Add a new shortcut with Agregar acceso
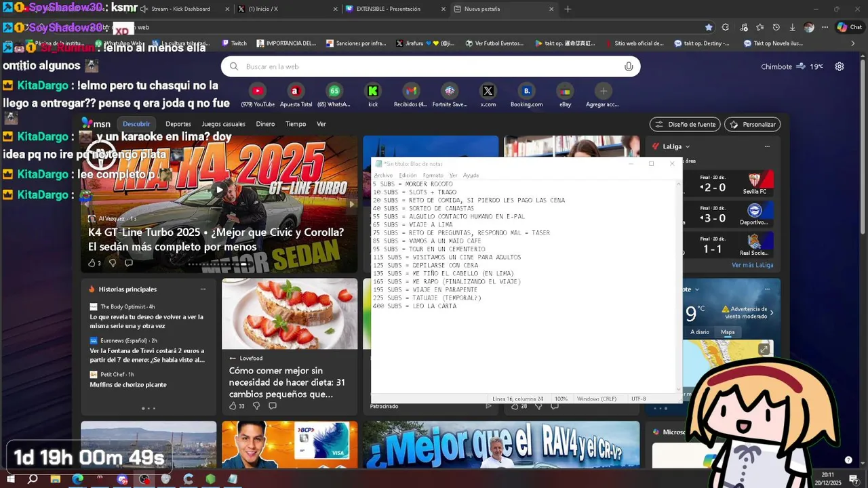This screenshot has width=868, height=488. point(603,95)
